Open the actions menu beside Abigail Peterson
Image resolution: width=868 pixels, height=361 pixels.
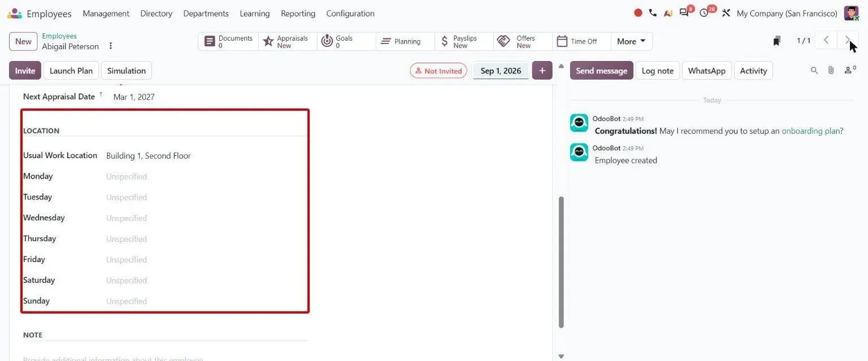pyautogui.click(x=111, y=46)
